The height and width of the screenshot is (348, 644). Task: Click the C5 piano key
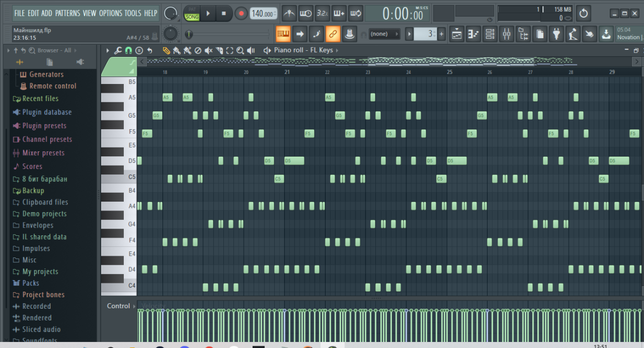coord(119,177)
